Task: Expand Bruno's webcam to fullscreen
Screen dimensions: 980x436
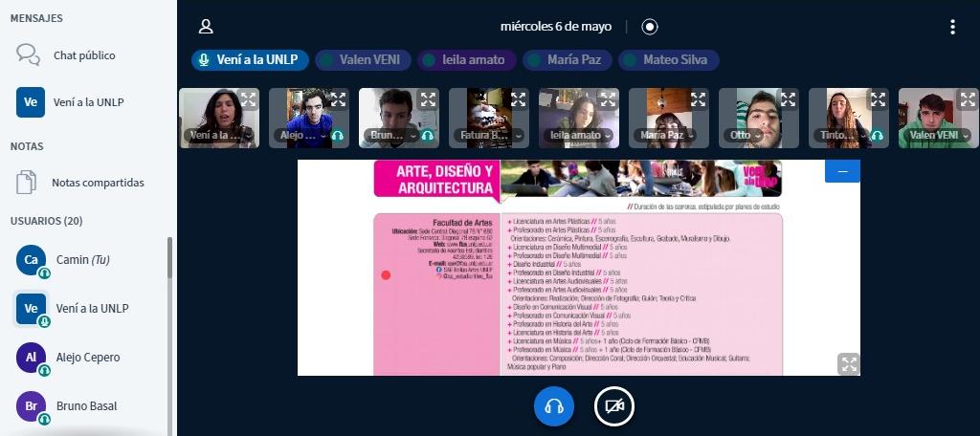Action: tap(428, 98)
